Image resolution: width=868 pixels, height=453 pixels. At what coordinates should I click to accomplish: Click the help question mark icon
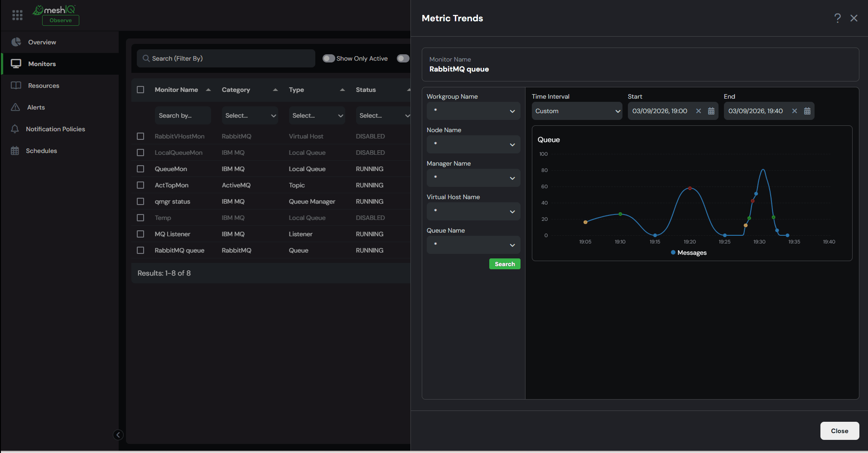(838, 18)
